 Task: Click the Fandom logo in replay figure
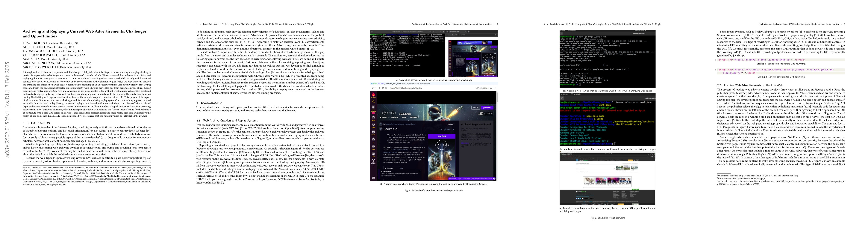(x=373, y=95)
